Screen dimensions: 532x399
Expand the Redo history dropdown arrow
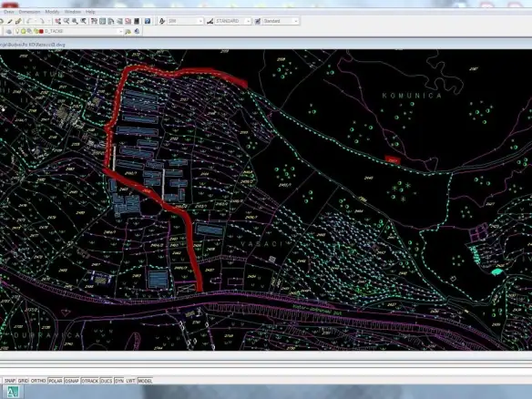pos(49,21)
